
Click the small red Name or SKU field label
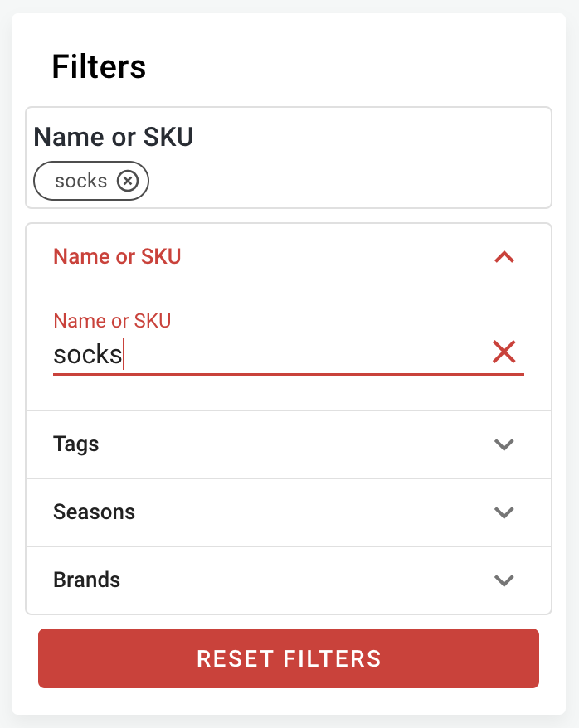click(112, 321)
